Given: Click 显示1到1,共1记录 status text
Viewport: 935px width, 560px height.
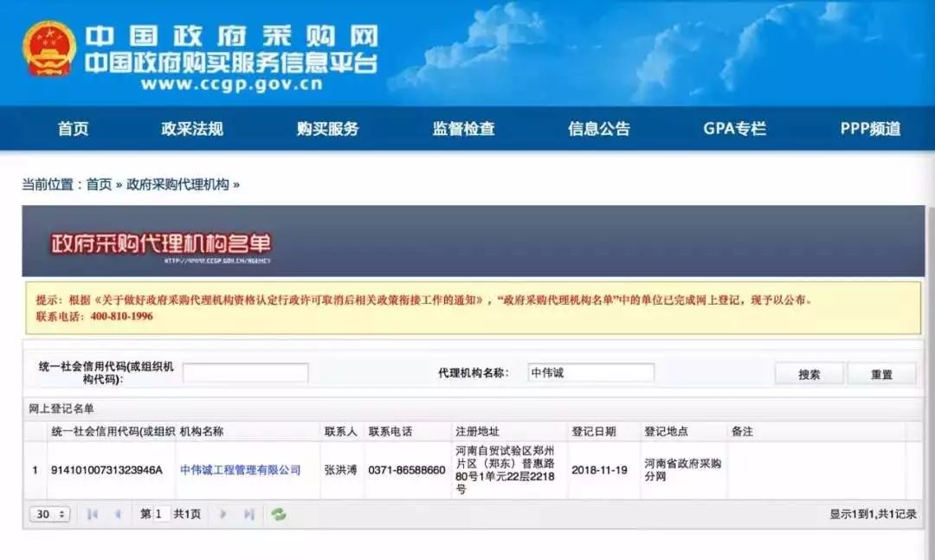Looking at the screenshot, I should 873,514.
